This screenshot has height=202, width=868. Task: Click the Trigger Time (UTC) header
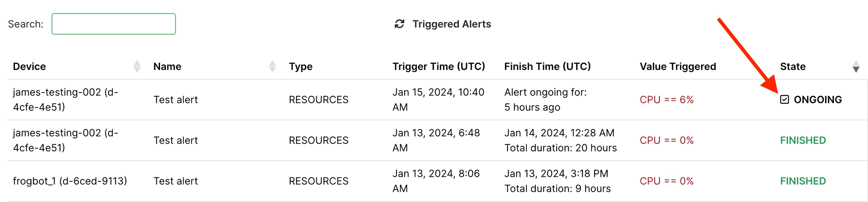point(439,67)
